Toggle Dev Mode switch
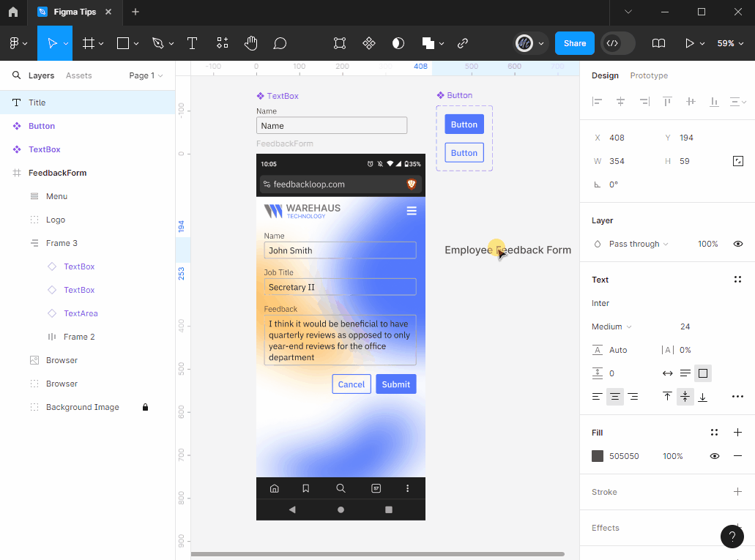Screen dimensions: 755x560 [618, 43]
